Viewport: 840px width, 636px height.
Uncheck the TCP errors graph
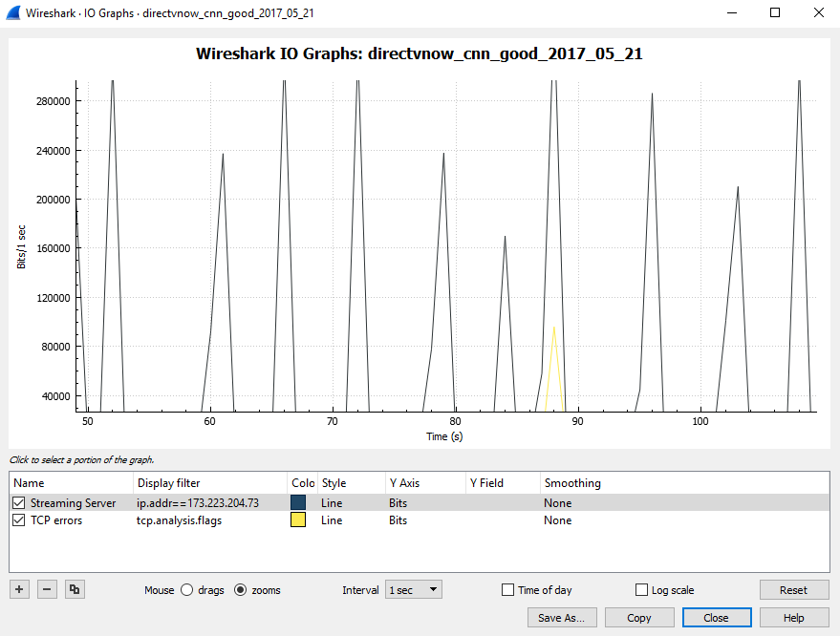pyautogui.click(x=19, y=519)
